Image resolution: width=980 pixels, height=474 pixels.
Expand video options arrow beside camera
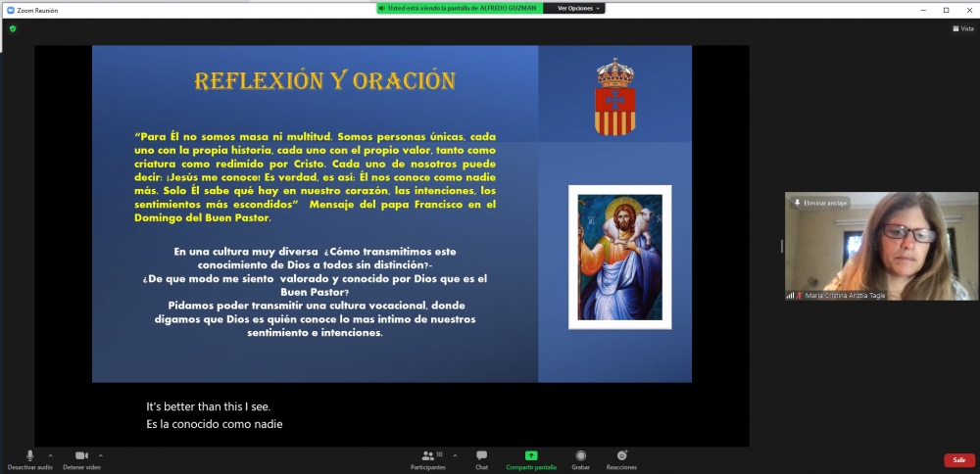100,454
